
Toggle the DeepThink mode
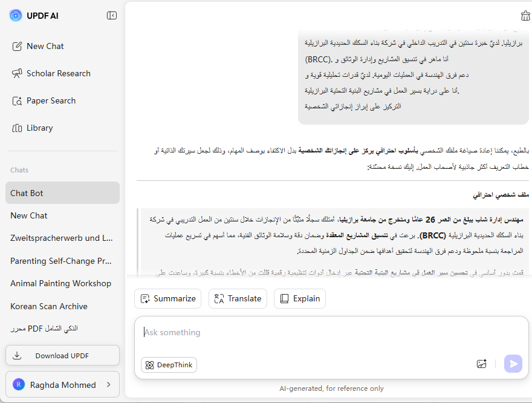[169, 365]
